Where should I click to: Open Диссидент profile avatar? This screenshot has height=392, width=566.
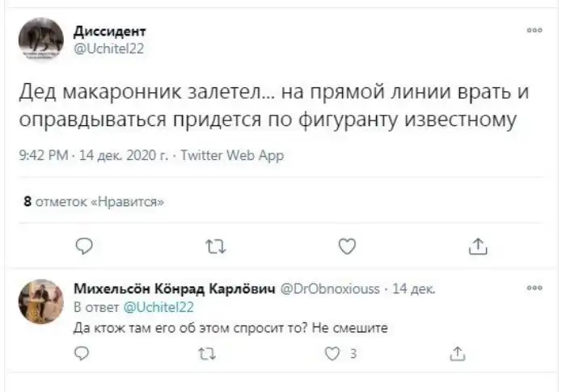pos(40,40)
